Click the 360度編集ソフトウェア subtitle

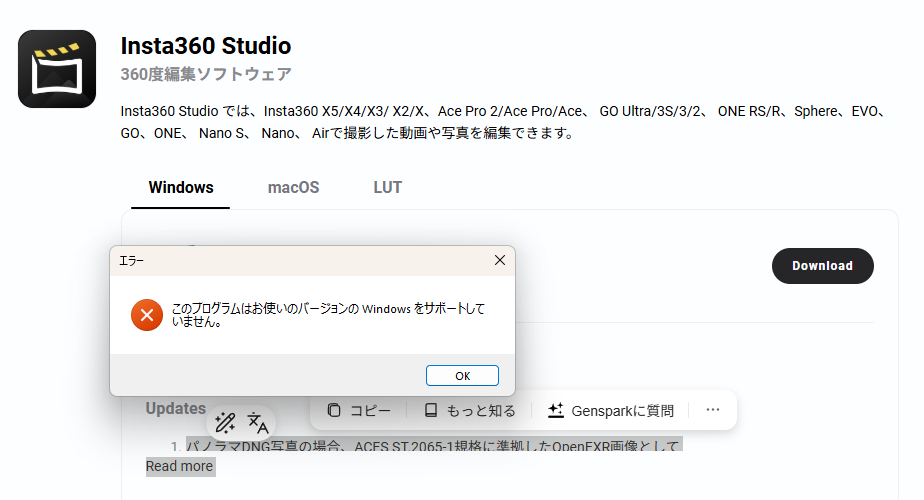coord(206,74)
